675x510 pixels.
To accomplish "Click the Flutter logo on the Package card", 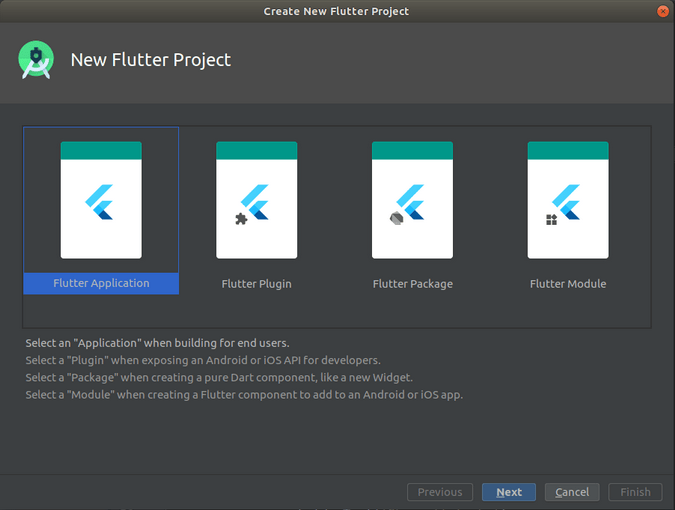I will (413, 201).
